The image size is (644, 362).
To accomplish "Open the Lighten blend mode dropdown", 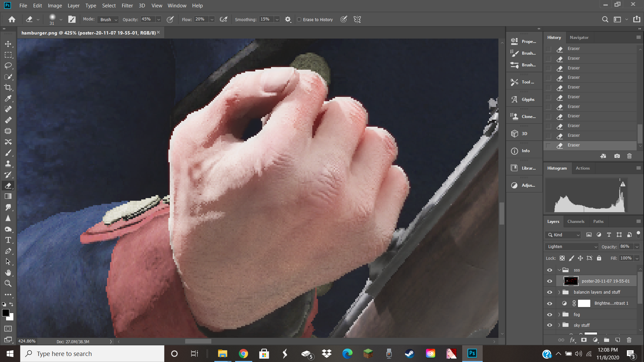I will tap(572, 247).
